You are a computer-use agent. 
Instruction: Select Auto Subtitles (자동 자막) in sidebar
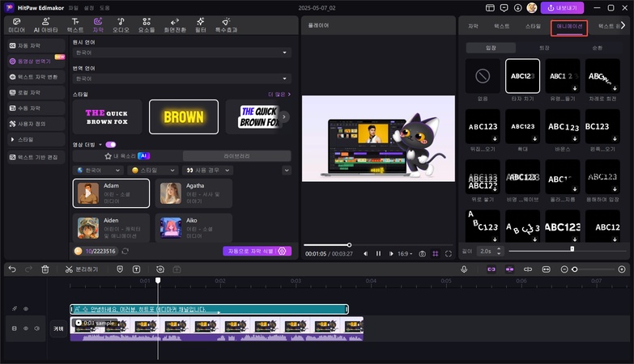(x=36, y=45)
